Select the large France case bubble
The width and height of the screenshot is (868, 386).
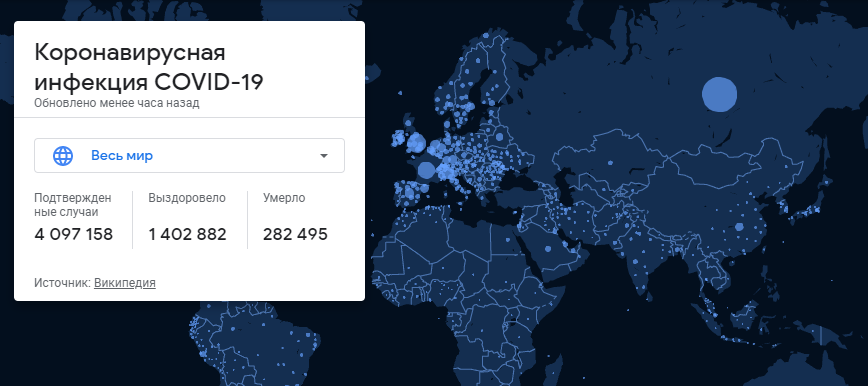[427, 170]
